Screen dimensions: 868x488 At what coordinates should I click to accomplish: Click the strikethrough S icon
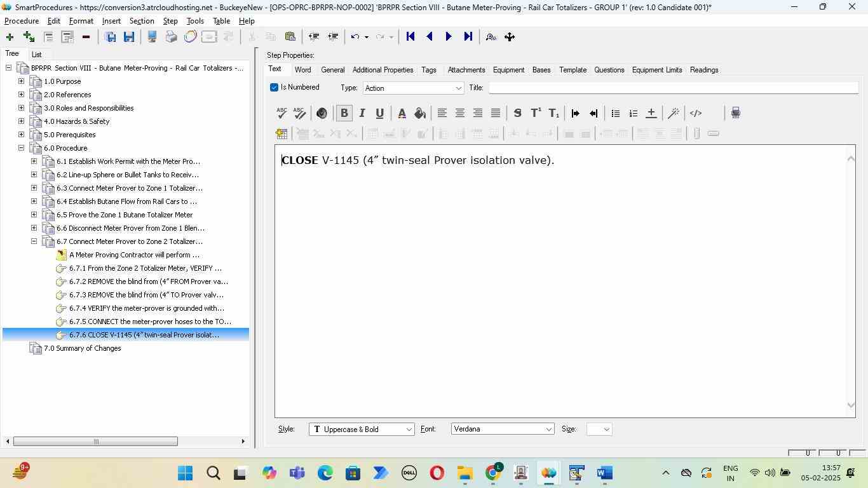517,113
